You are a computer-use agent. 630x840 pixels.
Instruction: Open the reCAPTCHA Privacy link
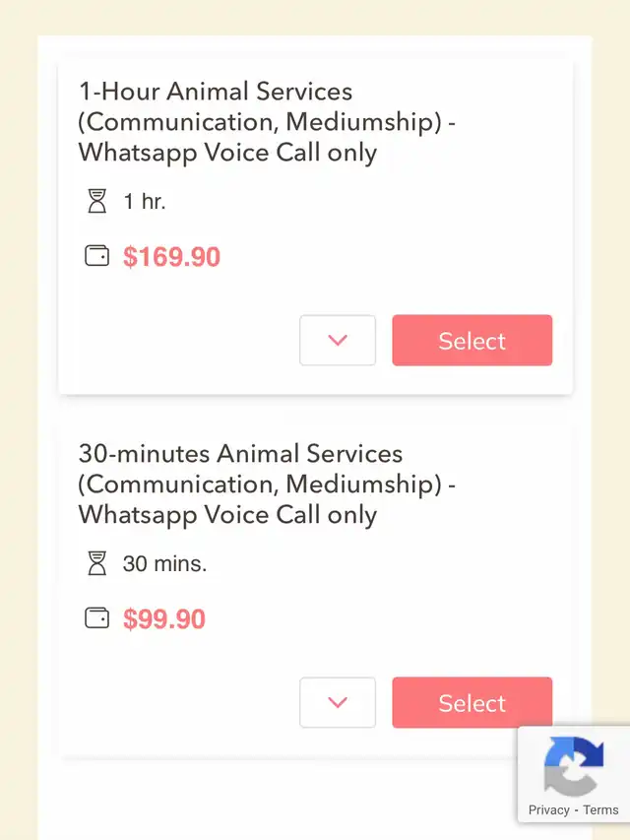548,810
